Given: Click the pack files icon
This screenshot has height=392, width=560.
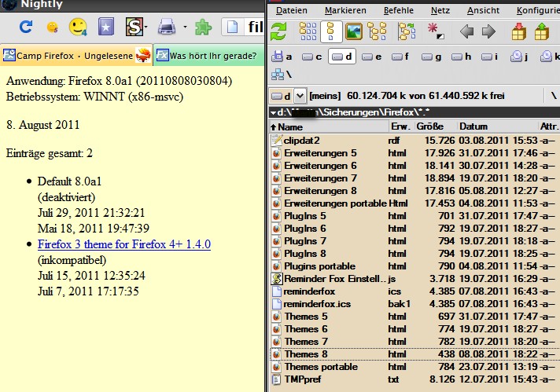Looking at the screenshot, I should 518,32.
